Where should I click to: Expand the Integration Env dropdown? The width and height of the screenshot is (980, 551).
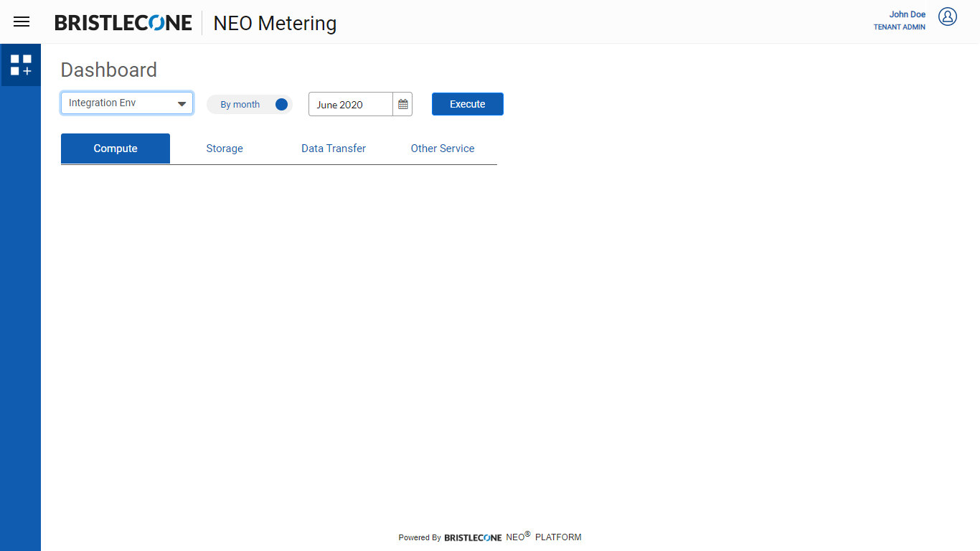pos(127,103)
